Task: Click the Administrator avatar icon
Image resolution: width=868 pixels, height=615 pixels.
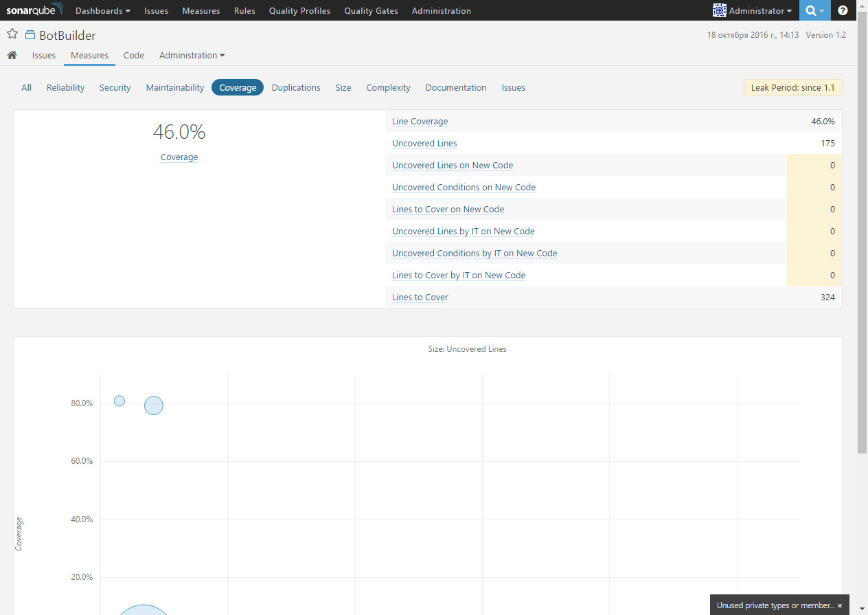Action: click(720, 10)
